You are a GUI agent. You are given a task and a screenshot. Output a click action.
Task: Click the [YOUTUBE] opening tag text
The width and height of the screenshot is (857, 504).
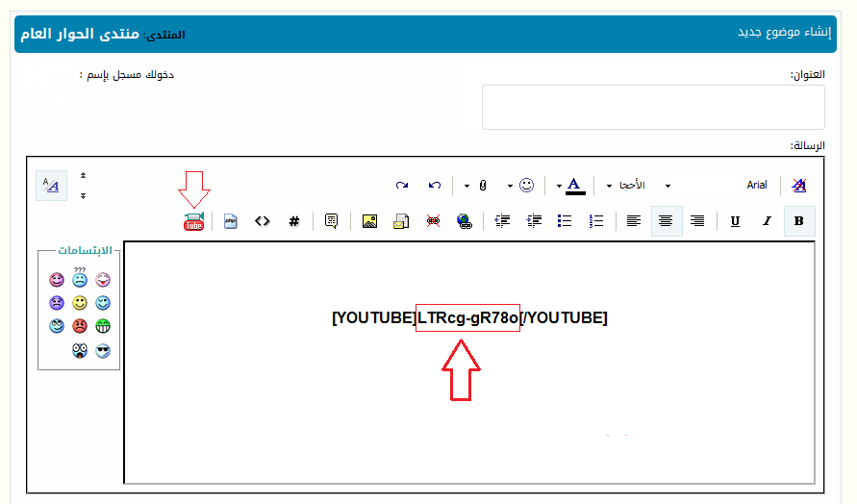374,317
